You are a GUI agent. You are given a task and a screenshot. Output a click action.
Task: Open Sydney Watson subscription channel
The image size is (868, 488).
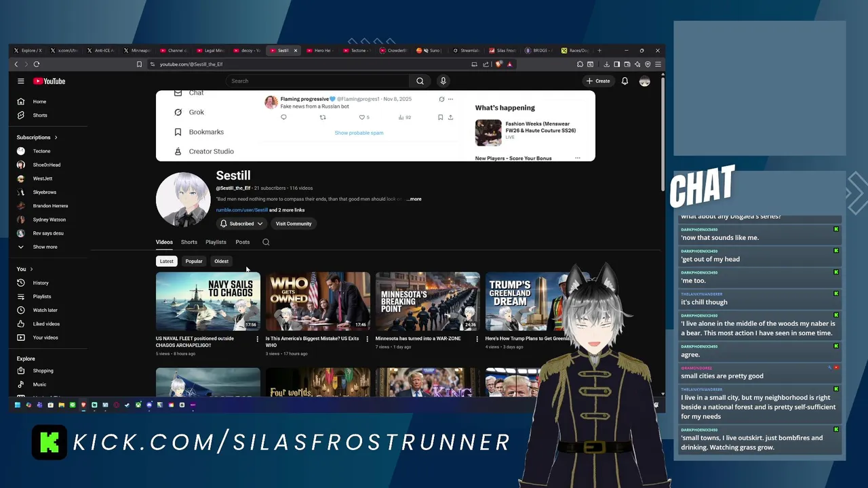pyautogui.click(x=49, y=220)
